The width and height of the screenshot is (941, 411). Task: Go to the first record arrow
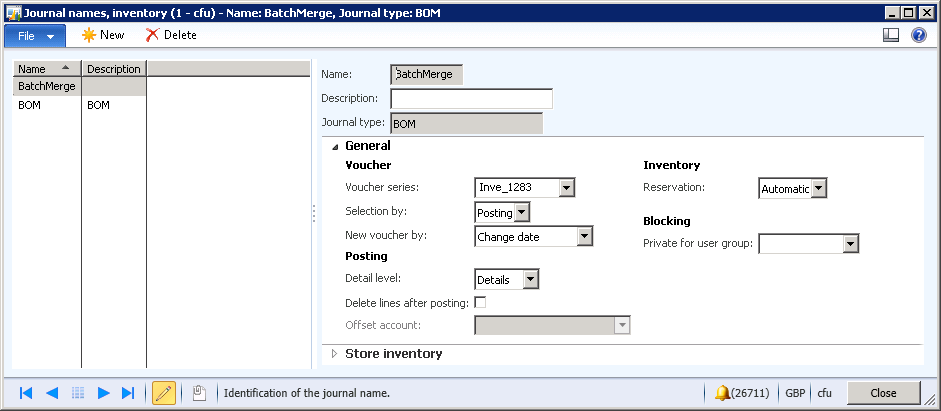pos(26,393)
